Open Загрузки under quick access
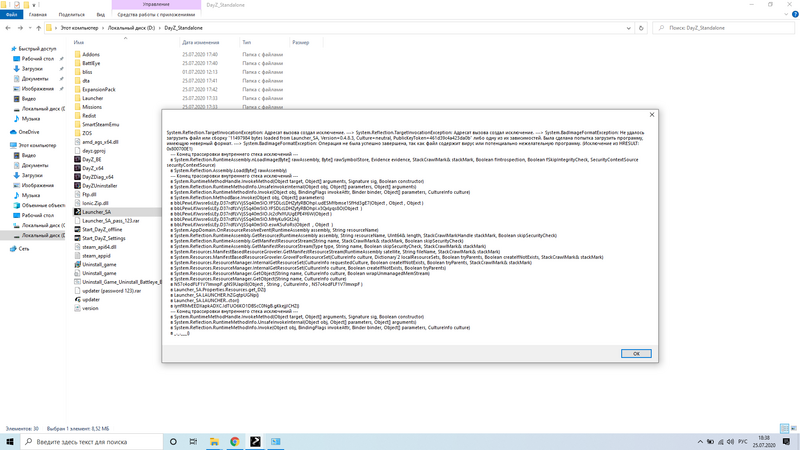 coord(32,69)
